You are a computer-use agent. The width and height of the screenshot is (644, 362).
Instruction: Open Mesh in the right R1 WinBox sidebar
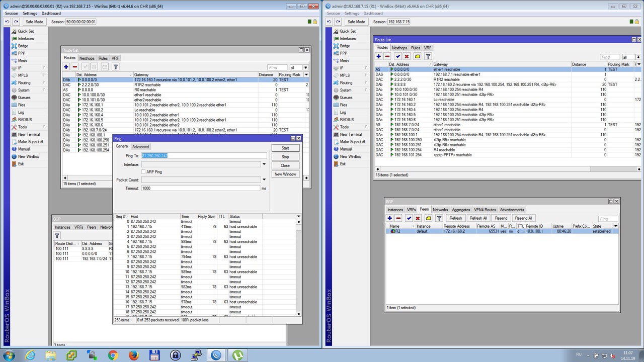coord(344,60)
